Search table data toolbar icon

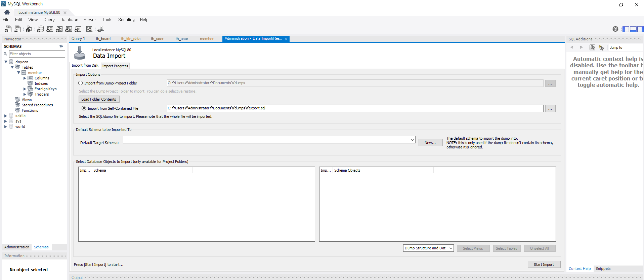click(x=89, y=29)
